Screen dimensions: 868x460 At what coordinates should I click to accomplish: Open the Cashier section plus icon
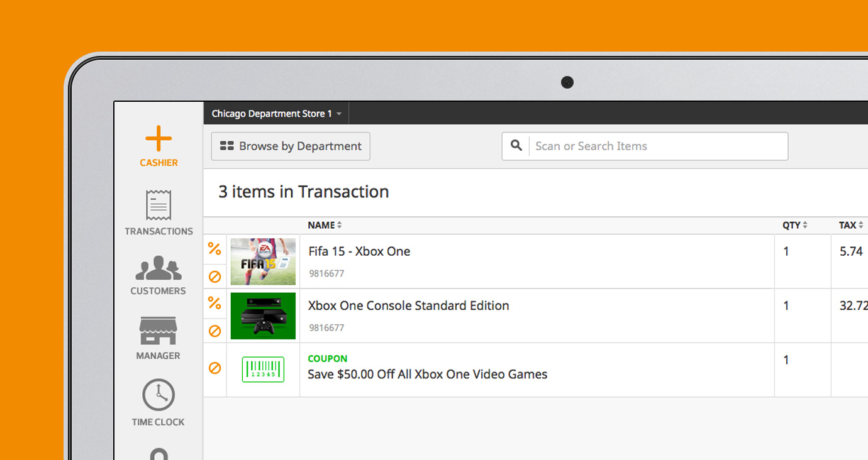159,138
